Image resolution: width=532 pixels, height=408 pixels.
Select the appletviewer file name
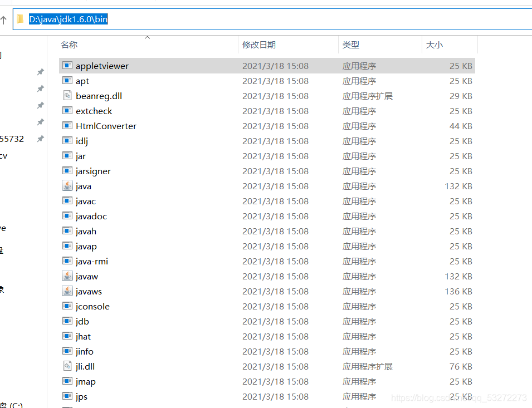pos(102,66)
